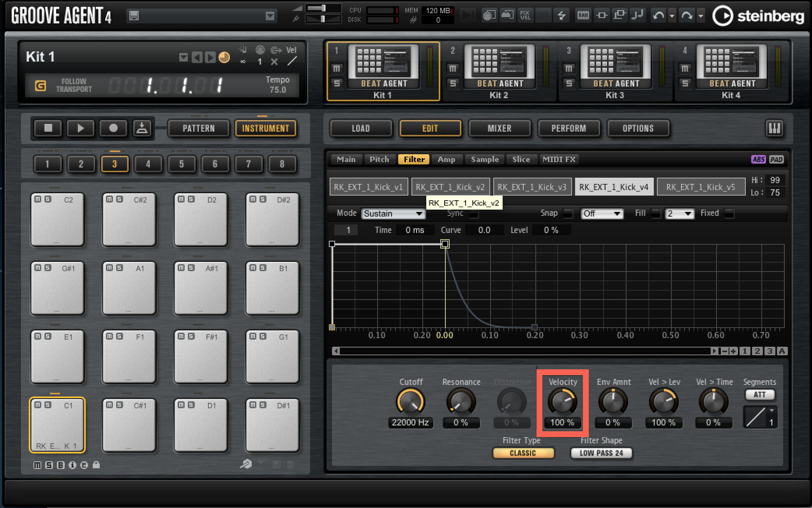Click the Play transport button
812x508 pixels.
tap(80, 128)
